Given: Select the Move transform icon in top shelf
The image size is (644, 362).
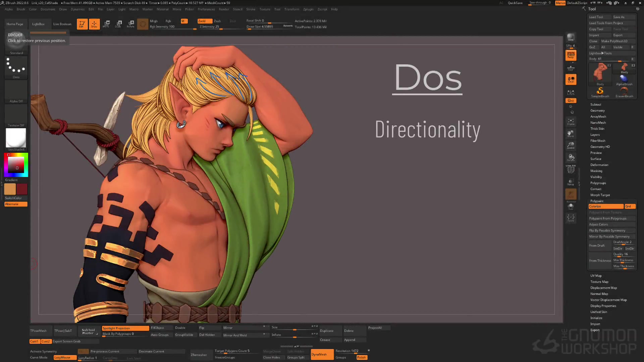Looking at the screenshot, I should point(106,24).
